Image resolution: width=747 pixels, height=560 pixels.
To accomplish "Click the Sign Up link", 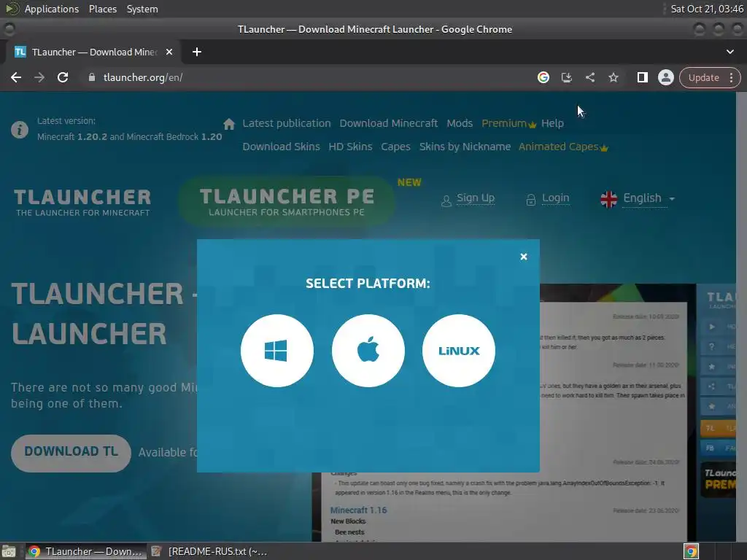I will 475,198.
